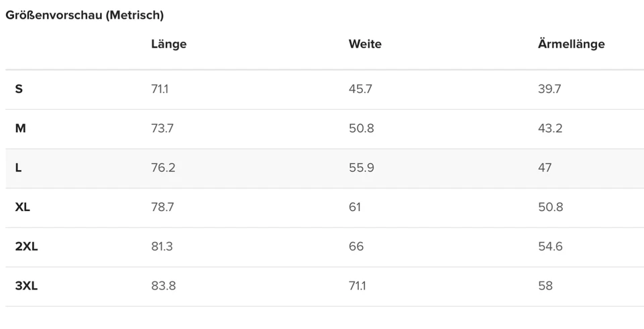This screenshot has width=644, height=329.
Task: Select the XL size row label
Action: [23, 207]
